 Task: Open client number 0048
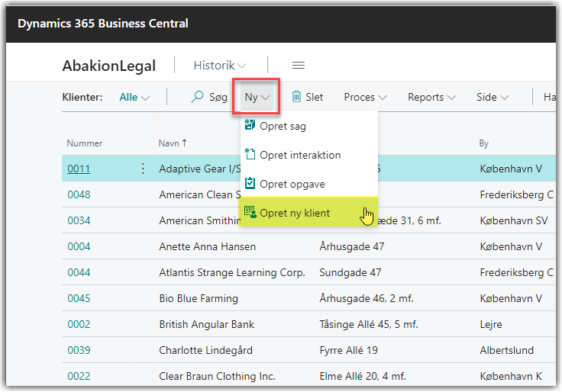79,194
